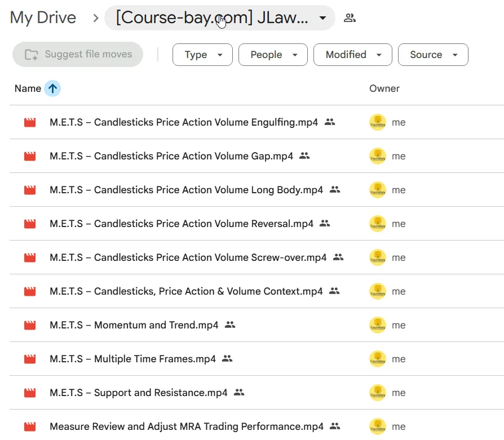
Task: Click the shared icon next to Multiple Time Frames.mp4
Action: [227, 358]
